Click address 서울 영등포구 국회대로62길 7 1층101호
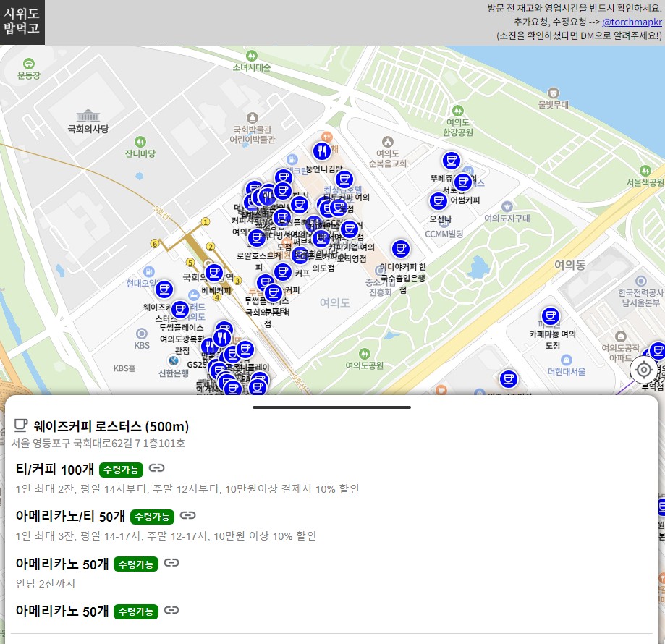 pyautogui.click(x=98, y=444)
